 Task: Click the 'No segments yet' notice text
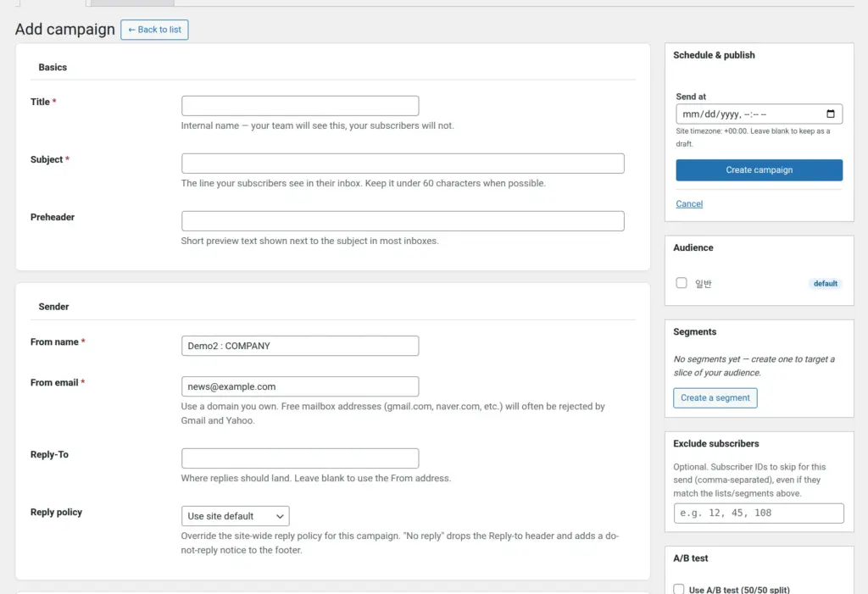[754, 366]
